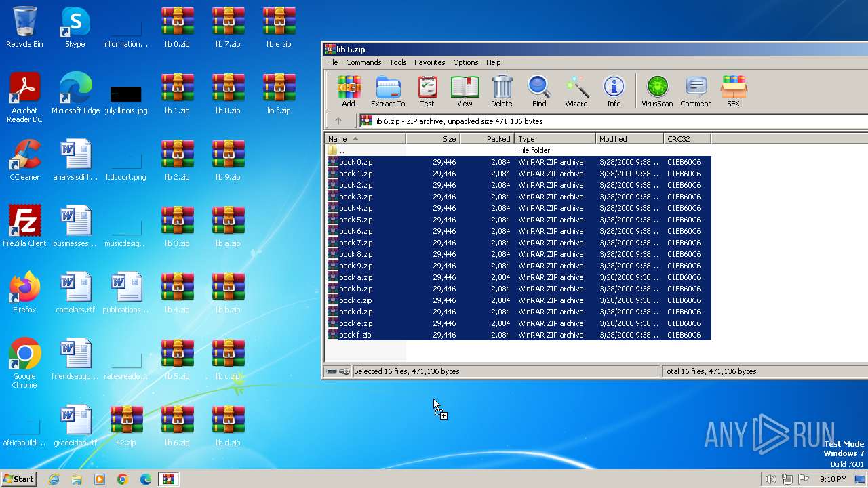Viewport: 868px width, 488px height.
Task: Select lib e.zip desktop archive
Action: point(279,27)
